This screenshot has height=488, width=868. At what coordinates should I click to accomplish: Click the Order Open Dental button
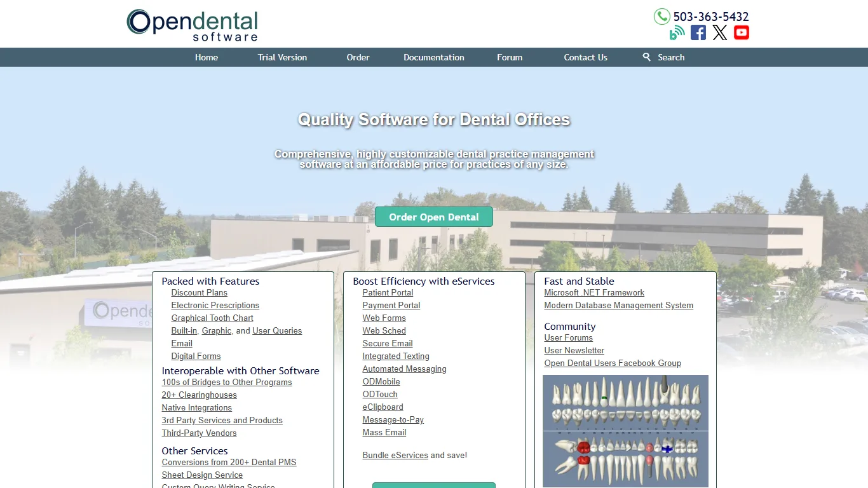(434, 217)
